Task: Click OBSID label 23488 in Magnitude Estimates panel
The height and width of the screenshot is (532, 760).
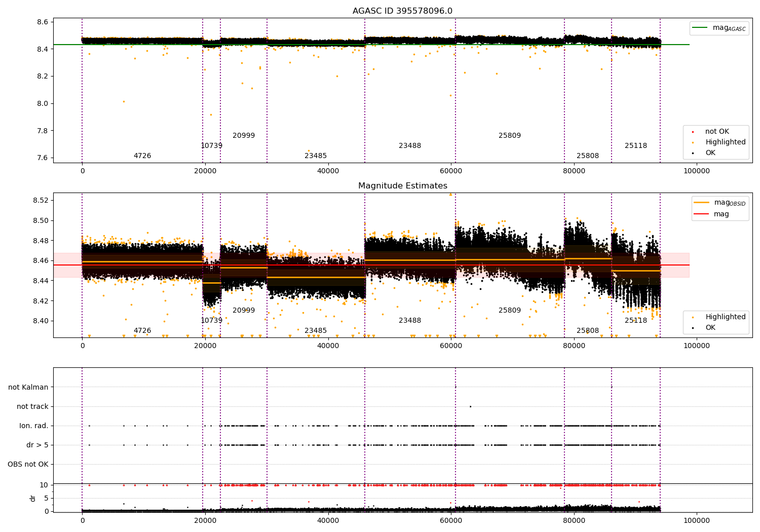Action: [x=410, y=321]
